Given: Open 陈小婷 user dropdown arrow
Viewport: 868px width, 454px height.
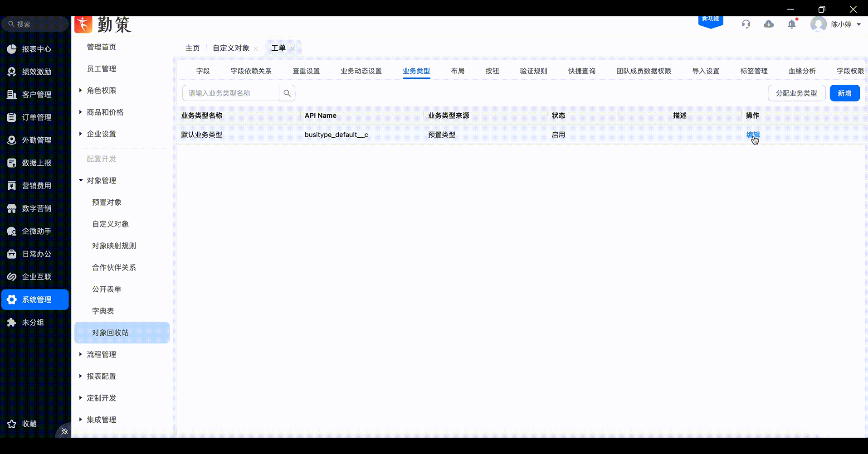Looking at the screenshot, I should pyautogui.click(x=858, y=24).
